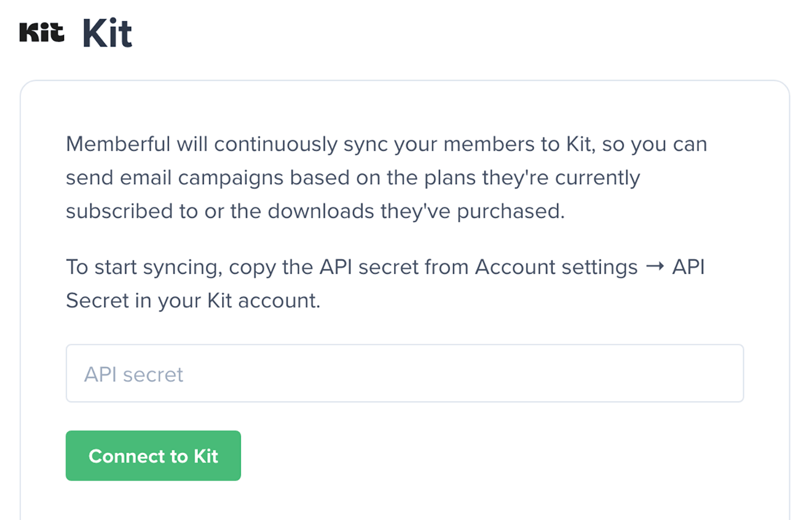
Task: Click 'Secret in your Kit account' text
Action: pyautogui.click(x=193, y=301)
